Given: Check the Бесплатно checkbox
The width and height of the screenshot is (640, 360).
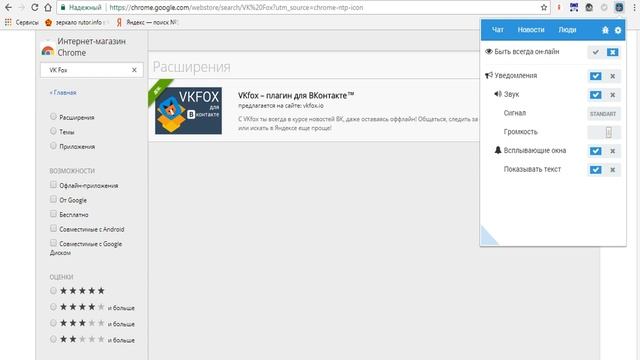Looking at the screenshot, I should [x=53, y=214].
